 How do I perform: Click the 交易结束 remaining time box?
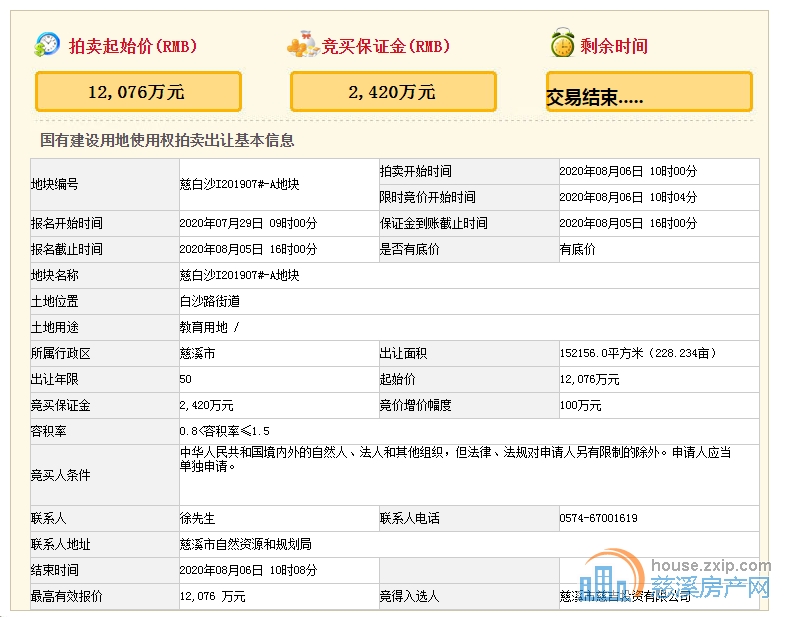pyautogui.click(x=649, y=92)
